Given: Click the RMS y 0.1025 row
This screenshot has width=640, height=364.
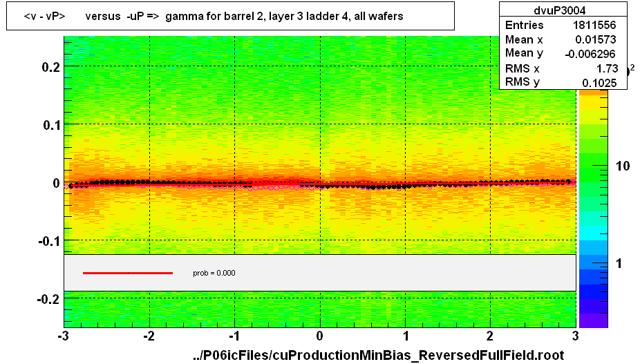Looking at the screenshot, I should coord(561,82).
